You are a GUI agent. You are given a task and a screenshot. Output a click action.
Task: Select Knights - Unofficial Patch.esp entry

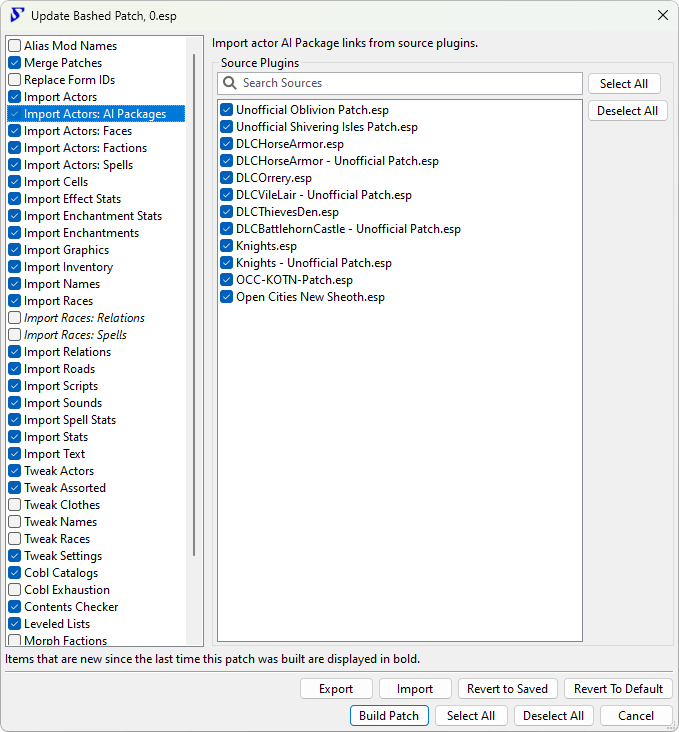pos(314,263)
